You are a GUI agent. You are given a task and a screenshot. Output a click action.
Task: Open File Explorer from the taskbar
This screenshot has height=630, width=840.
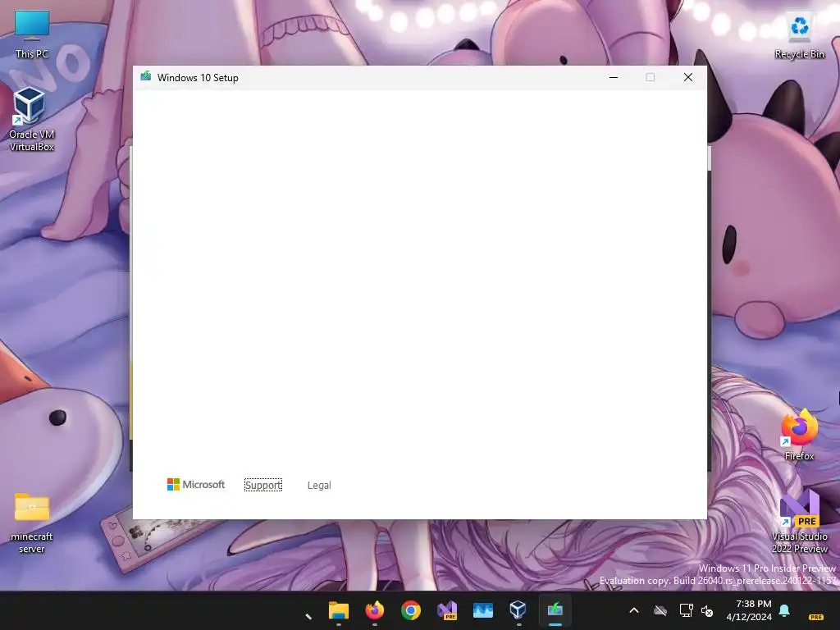coord(339,610)
